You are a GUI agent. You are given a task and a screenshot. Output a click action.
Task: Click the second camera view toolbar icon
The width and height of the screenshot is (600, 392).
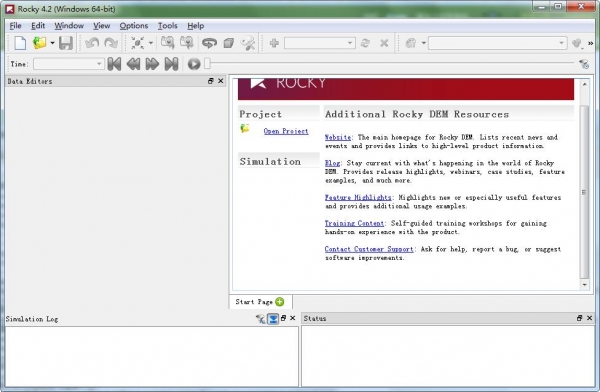[187, 43]
